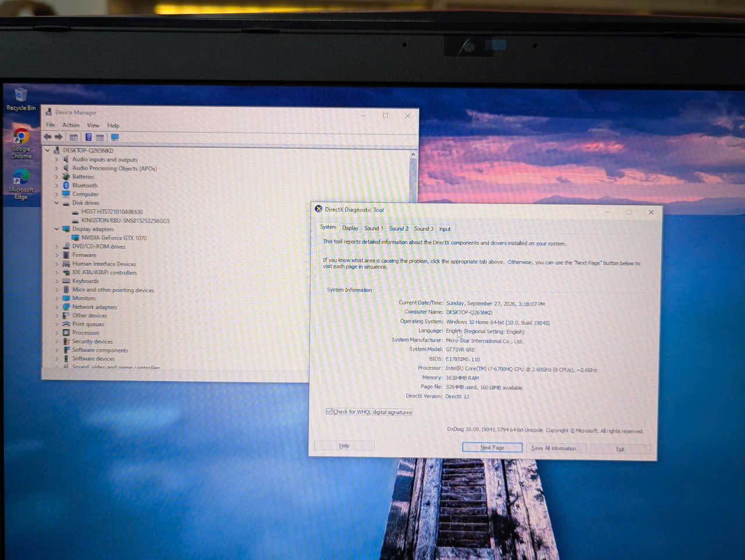The height and width of the screenshot is (560, 745).
Task: Switch to the Display tab in DirectX tool
Action: 350,228
